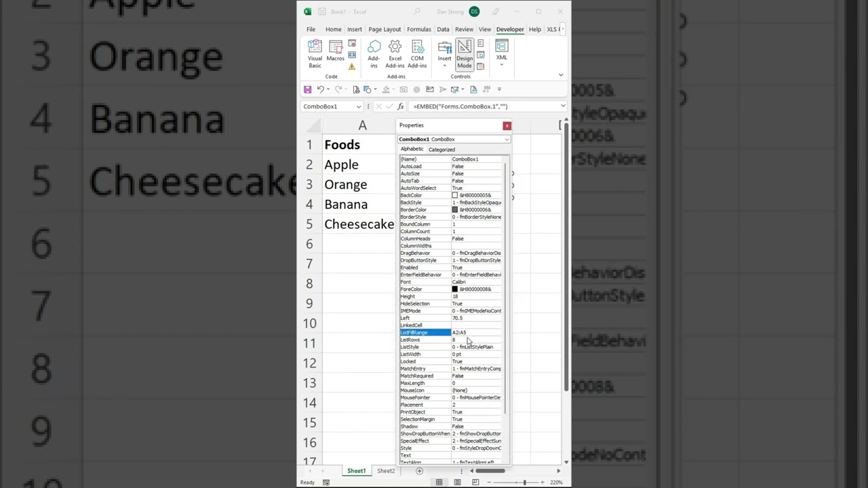Click the Undo arrow
The height and width of the screenshot is (488, 868).
point(320,89)
